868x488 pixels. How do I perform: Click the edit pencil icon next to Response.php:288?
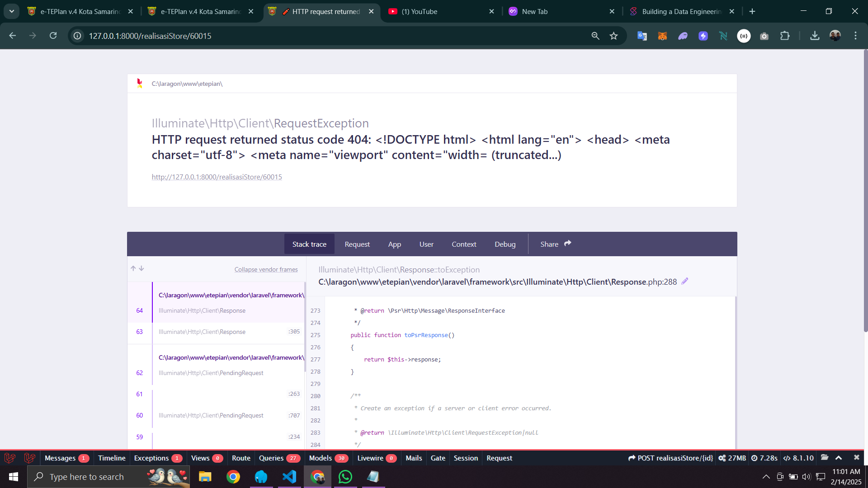pyautogui.click(x=685, y=282)
